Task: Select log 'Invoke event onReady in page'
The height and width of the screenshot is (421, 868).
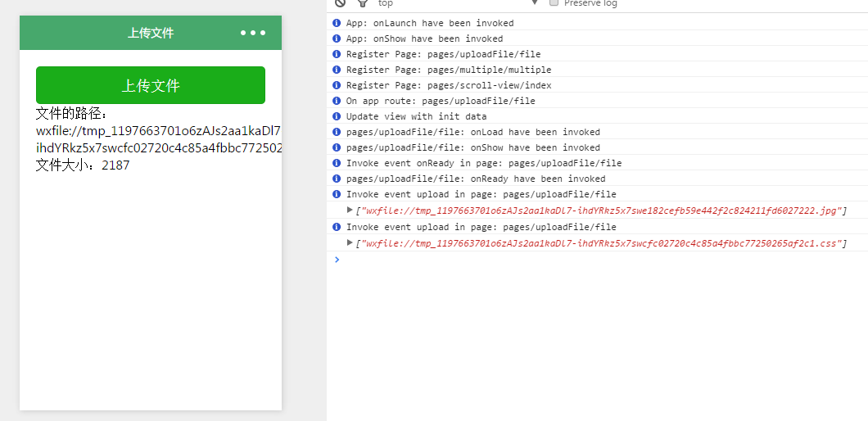Action: point(484,164)
